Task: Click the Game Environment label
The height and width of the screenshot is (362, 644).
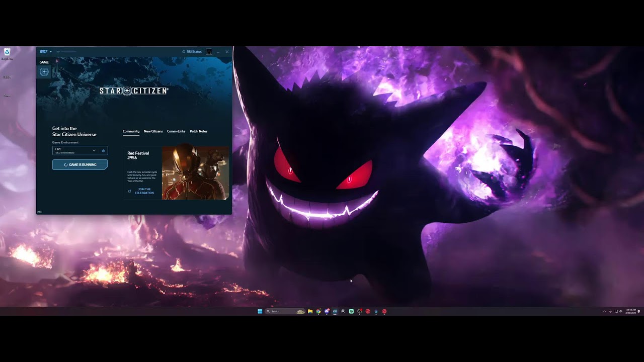Action: pos(65,142)
